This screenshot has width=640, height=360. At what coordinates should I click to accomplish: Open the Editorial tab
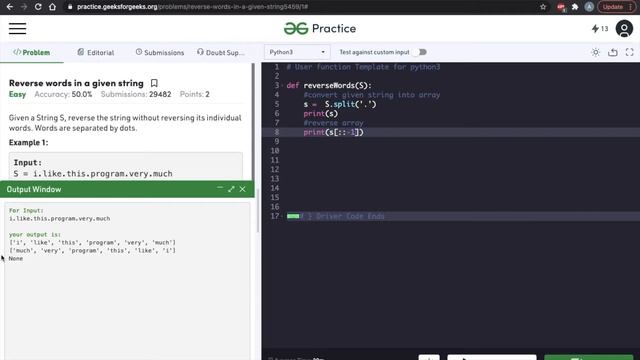(x=96, y=52)
